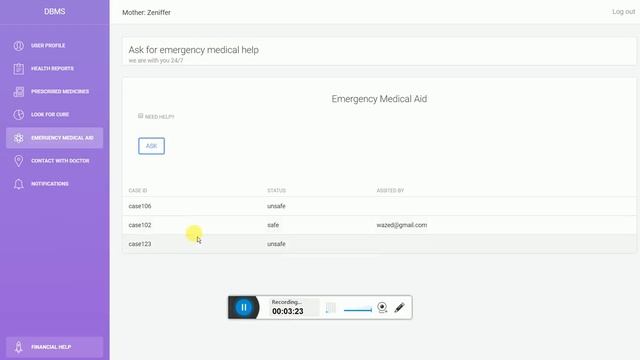Adjust the recorder volume slider

358,310
